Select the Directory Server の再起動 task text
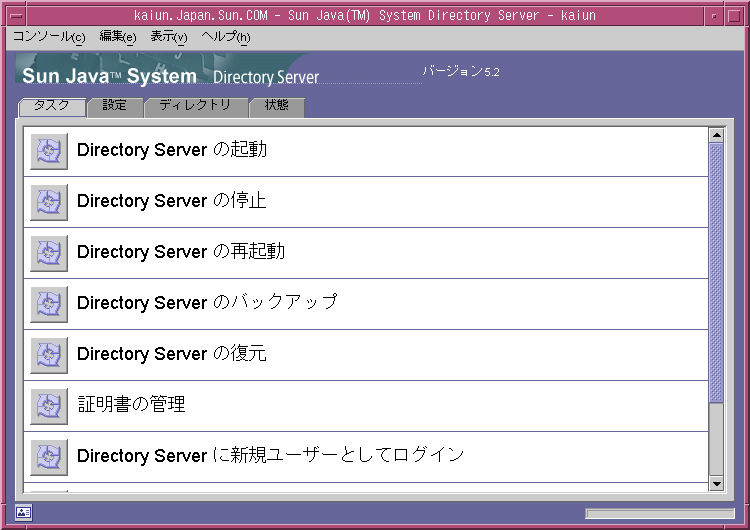This screenshot has height=530, width=750. (181, 252)
